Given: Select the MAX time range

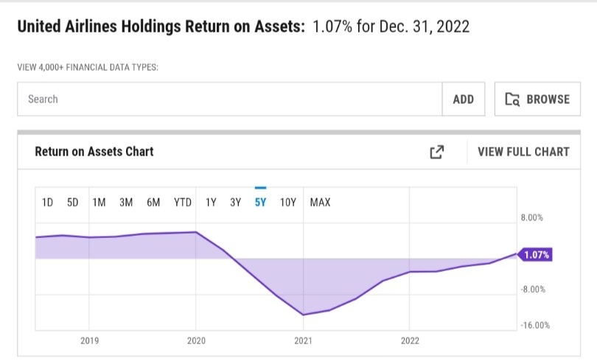Looking at the screenshot, I should pyautogui.click(x=320, y=203).
